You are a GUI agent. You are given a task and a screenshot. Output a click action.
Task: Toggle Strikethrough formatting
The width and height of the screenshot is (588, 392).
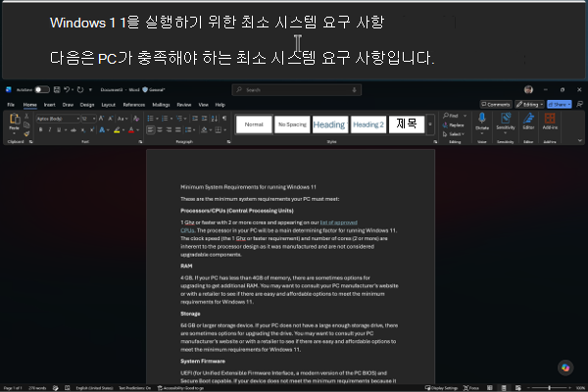pyautogui.click(x=73, y=130)
